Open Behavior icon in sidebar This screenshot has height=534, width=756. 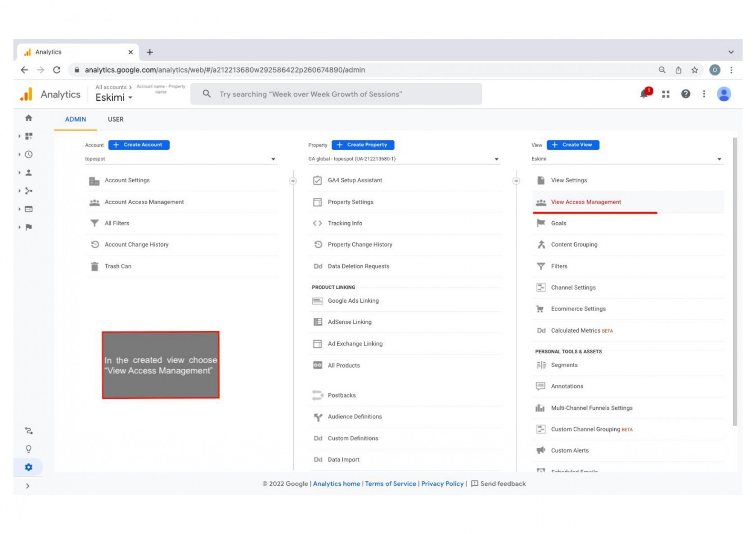(x=29, y=209)
